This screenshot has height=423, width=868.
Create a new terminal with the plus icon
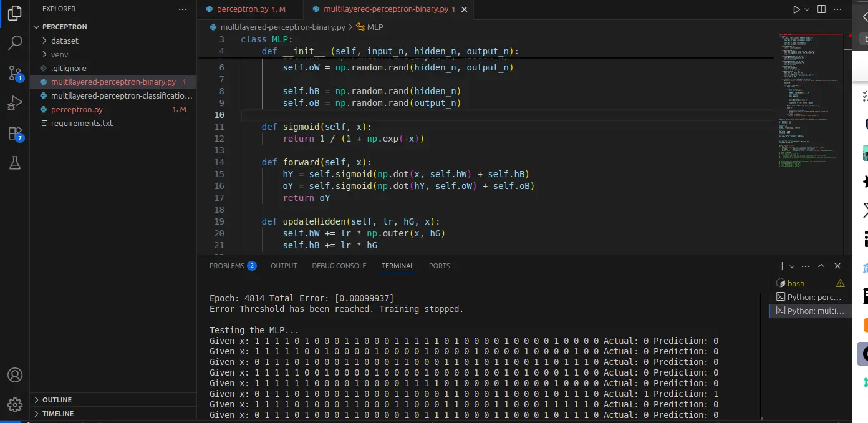coord(781,265)
